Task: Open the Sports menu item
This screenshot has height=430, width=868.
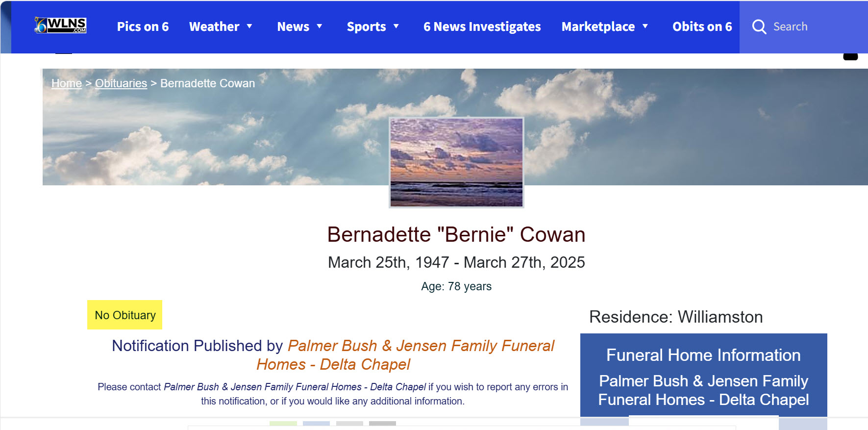Action: pyautogui.click(x=366, y=26)
